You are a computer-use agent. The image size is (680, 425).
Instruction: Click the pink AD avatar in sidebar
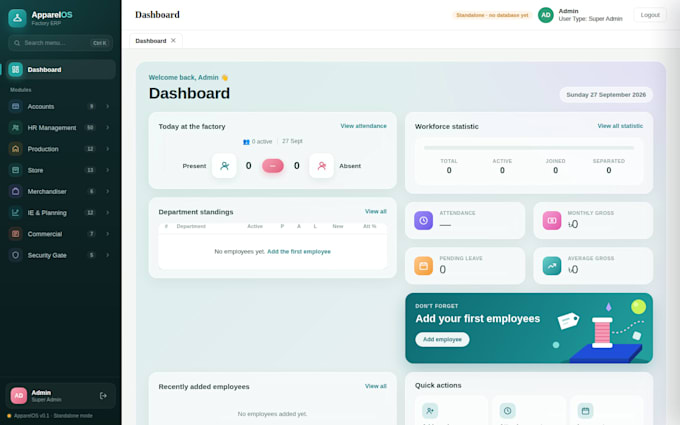[19, 396]
